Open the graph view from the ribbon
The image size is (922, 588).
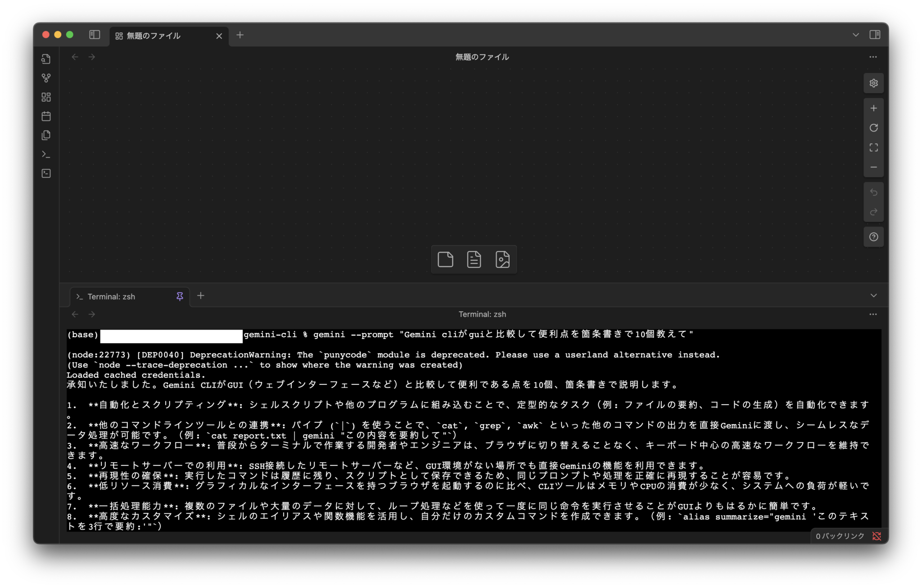coord(45,78)
